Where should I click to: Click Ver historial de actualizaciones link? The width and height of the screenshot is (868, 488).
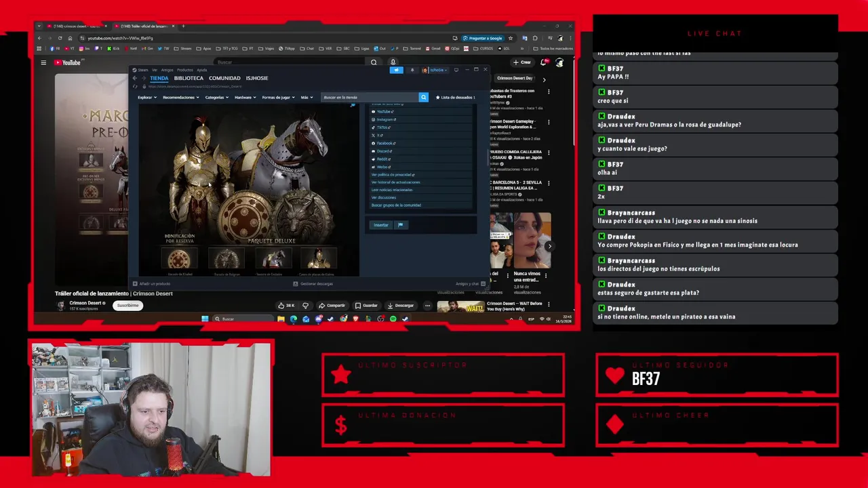coord(396,182)
